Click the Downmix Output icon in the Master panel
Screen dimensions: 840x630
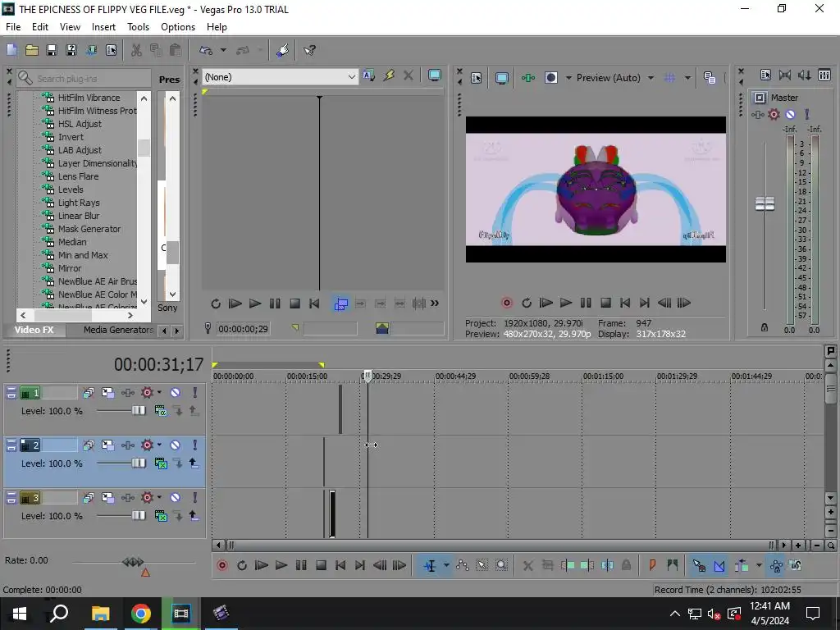point(785,75)
